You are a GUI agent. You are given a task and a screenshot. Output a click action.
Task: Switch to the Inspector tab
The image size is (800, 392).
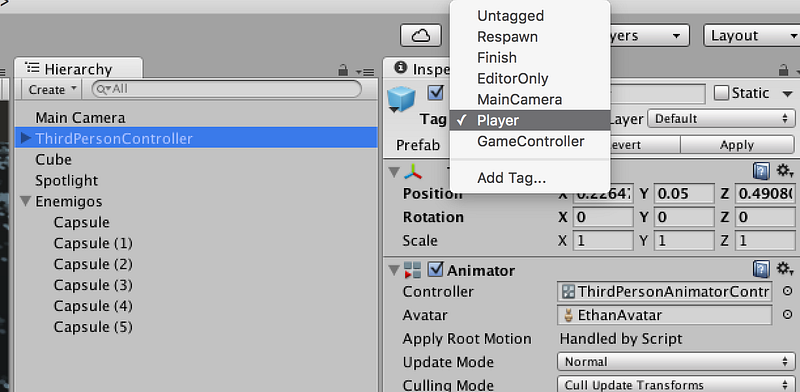click(x=417, y=69)
